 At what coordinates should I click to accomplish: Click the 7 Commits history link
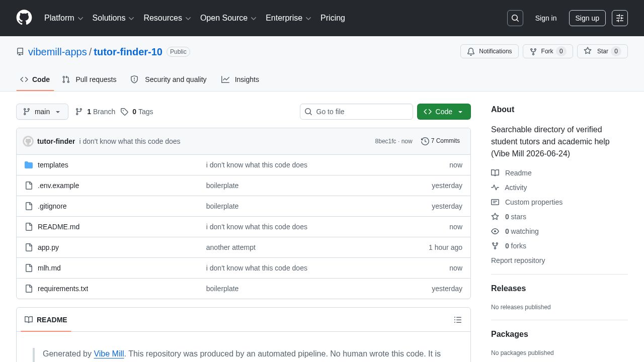[x=440, y=141]
